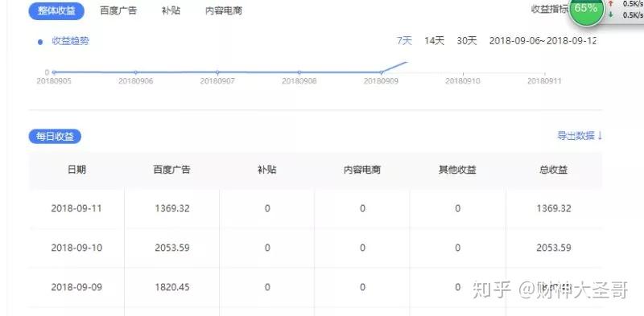Select the 整体收益 tab
Screen dimensions: 644x316
tap(56, 11)
